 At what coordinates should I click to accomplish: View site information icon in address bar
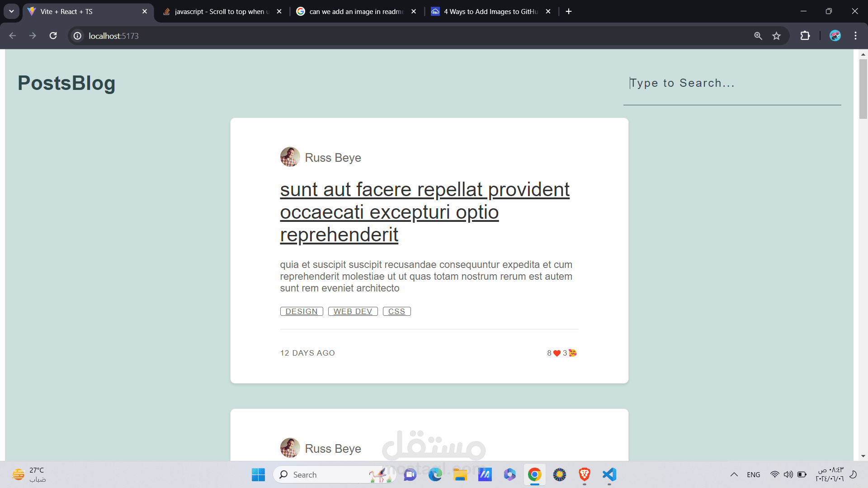(x=77, y=36)
